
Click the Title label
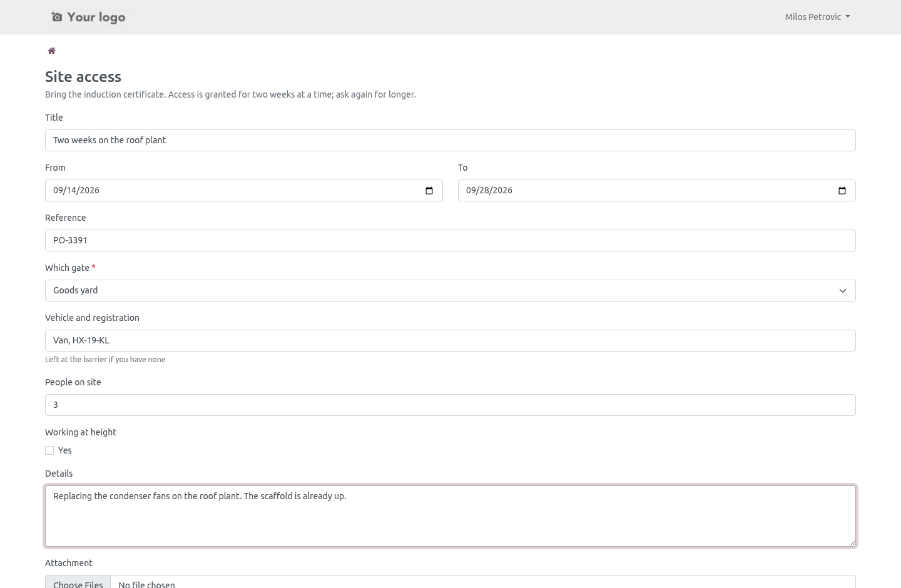pos(54,118)
